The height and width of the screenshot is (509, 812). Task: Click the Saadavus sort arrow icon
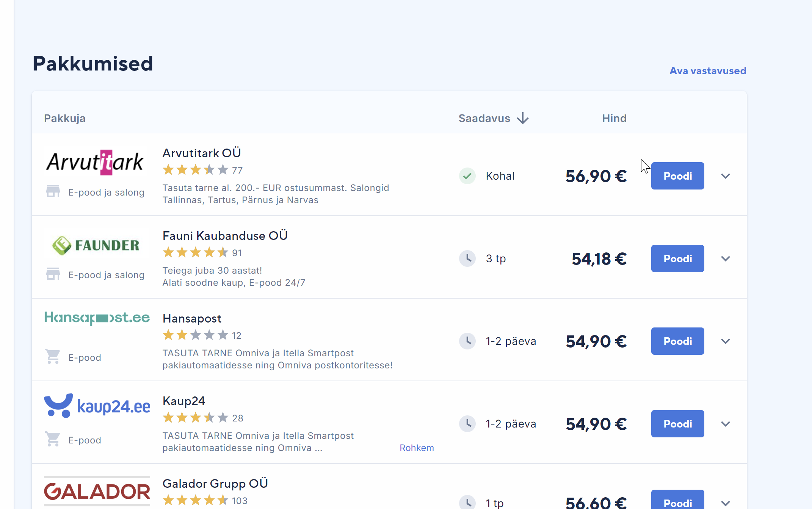click(523, 118)
